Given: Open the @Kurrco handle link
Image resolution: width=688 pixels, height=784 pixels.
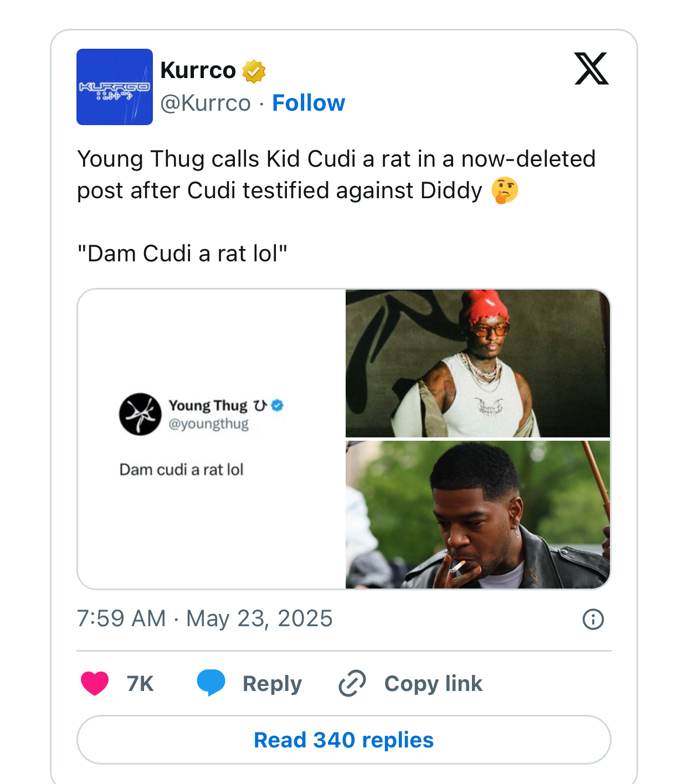Looking at the screenshot, I should pyautogui.click(x=206, y=103).
